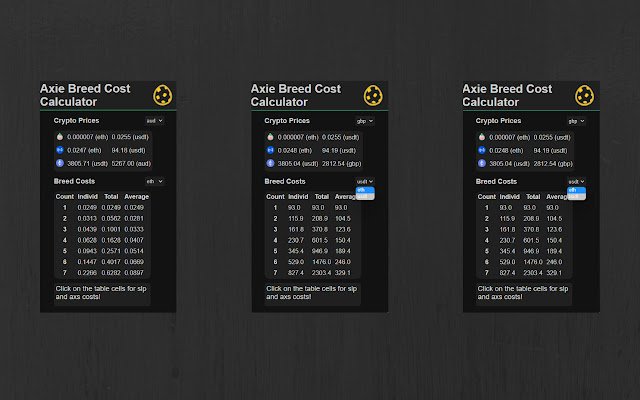Click Individ cost 0.0943 in left panel
This screenshot has width=640, height=400.
(87, 251)
